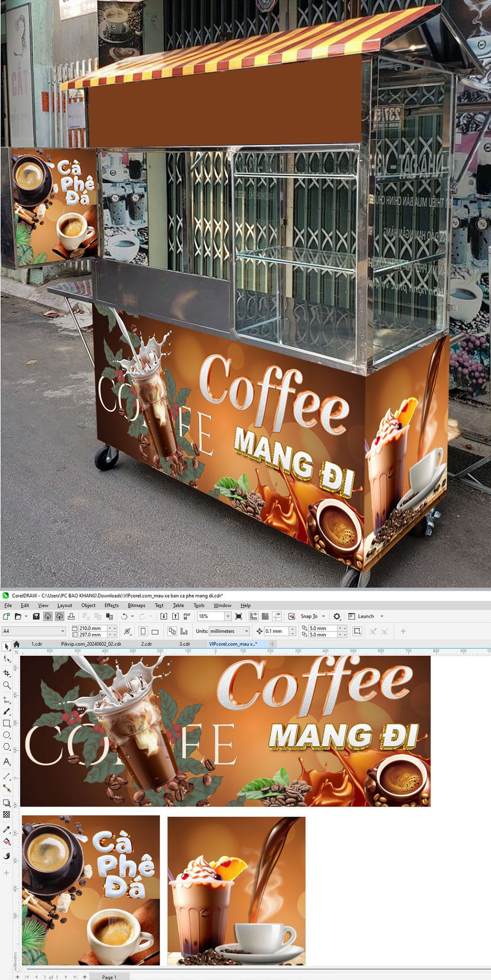Select the Drop Shadow tool
Image resolution: width=491 pixels, height=980 pixels.
click(x=6, y=803)
